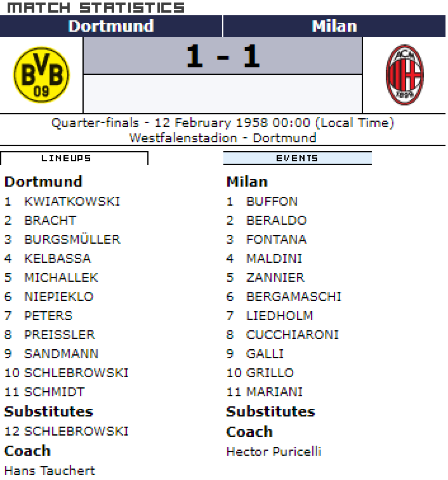Open player Burgsmüller from the Dortmund lineup

(72, 239)
